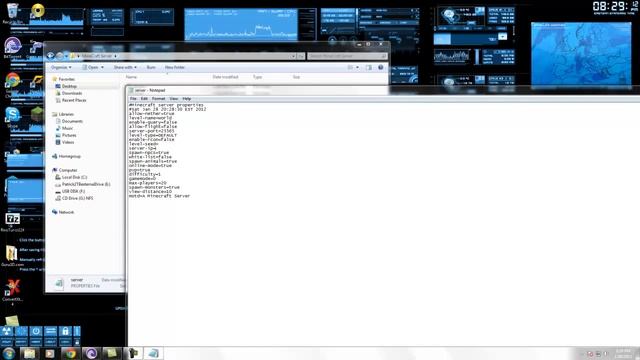Switch to Notepad taskbar button

click(x=153, y=353)
